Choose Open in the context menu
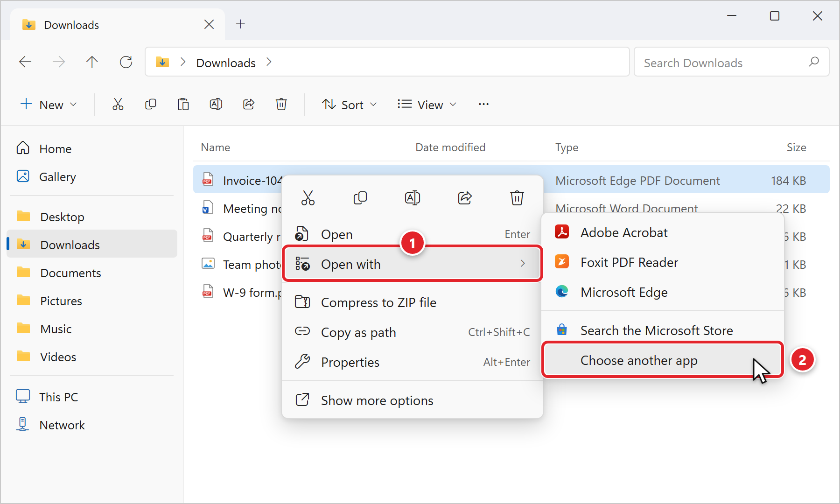Screen dimensions: 840x504 [x=413, y=234]
